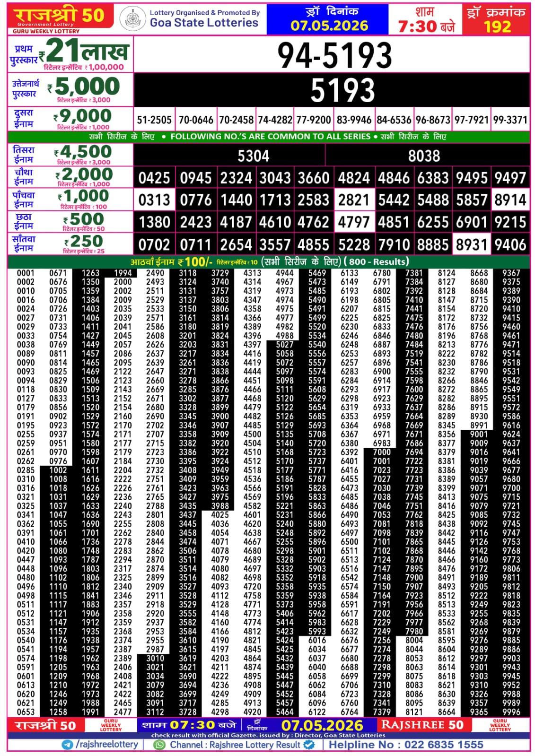Select seventh prize number 0702
This screenshot has width=535, height=756.
point(154,245)
